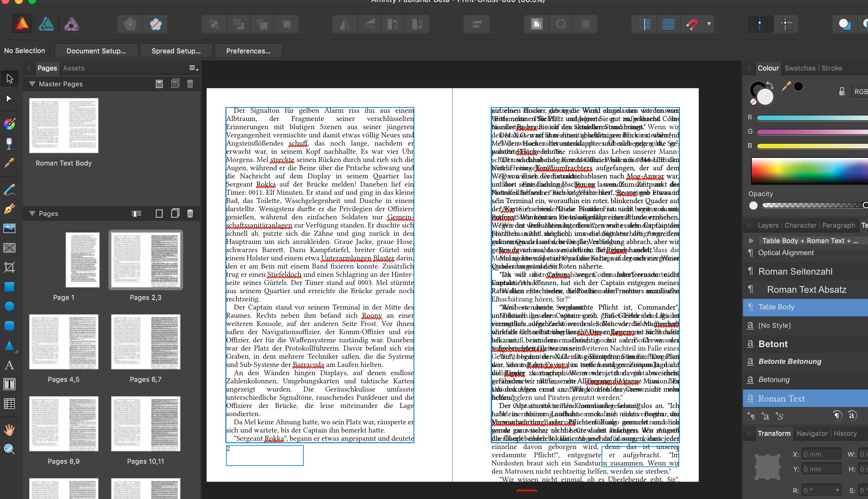The height and width of the screenshot is (499, 868).
Task: Select the Artistic Text tool
Action: point(10,365)
